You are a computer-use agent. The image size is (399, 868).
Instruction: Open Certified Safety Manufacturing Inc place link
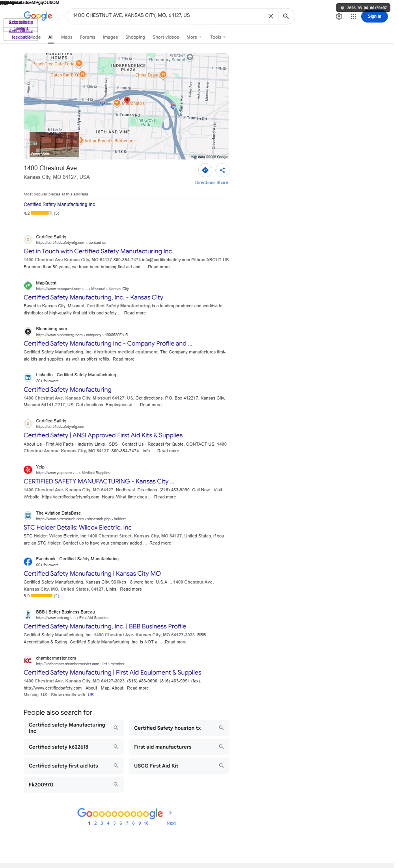pos(59,204)
